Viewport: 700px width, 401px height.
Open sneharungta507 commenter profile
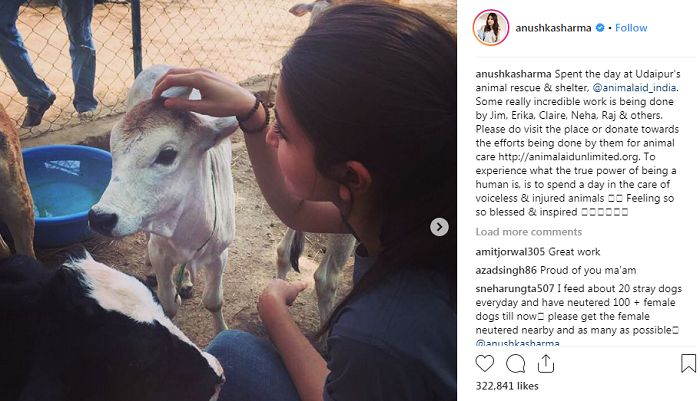(x=515, y=288)
